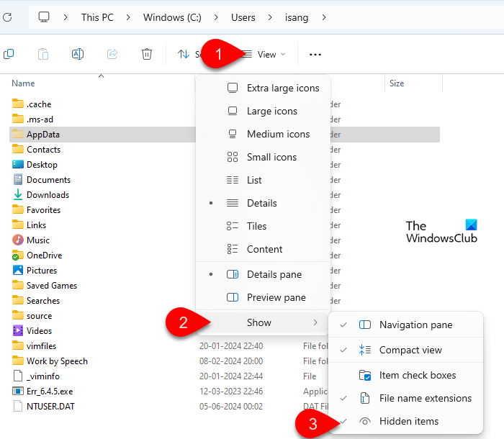The height and width of the screenshot is (439, 504).
Task: Expand chevron after This PC breadcrumb
Action: pos(128,17)
